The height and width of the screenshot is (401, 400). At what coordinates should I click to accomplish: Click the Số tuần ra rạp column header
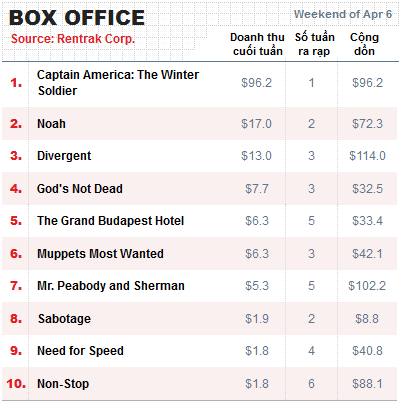click(x=314, y=44)
